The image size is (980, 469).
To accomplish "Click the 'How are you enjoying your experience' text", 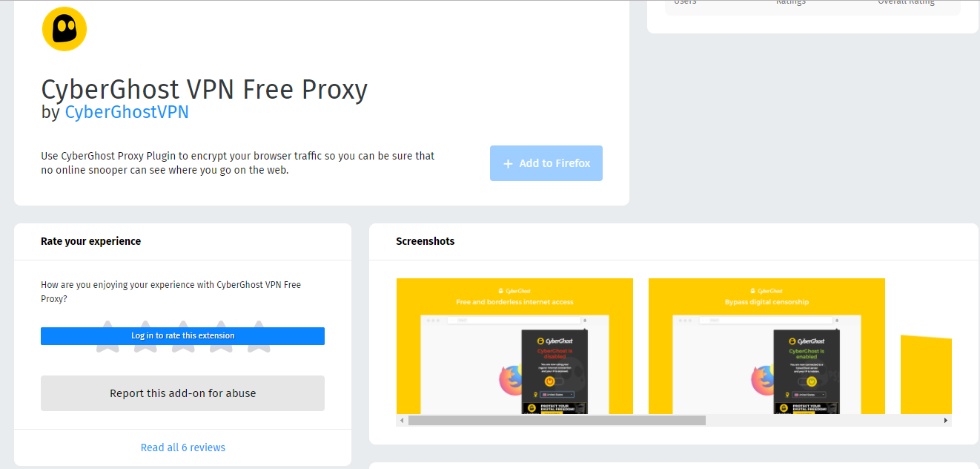I will (171, 292).
